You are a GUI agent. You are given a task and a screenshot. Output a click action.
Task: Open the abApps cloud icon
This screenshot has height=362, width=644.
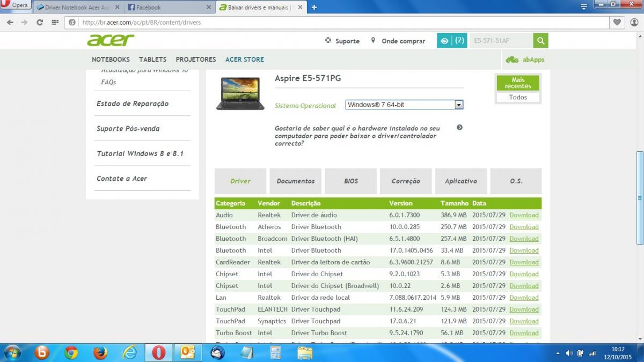pyautogui.click(x=512, y=60)
